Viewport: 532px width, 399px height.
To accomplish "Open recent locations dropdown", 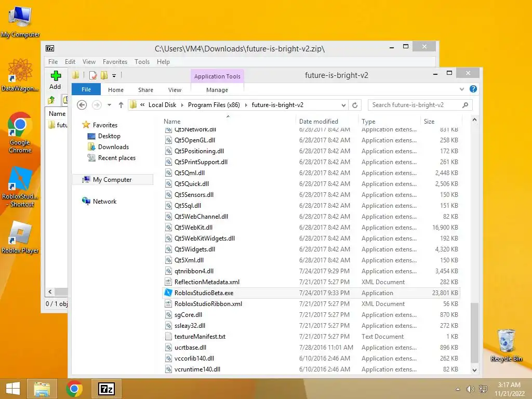I will (x=109, y=105).
